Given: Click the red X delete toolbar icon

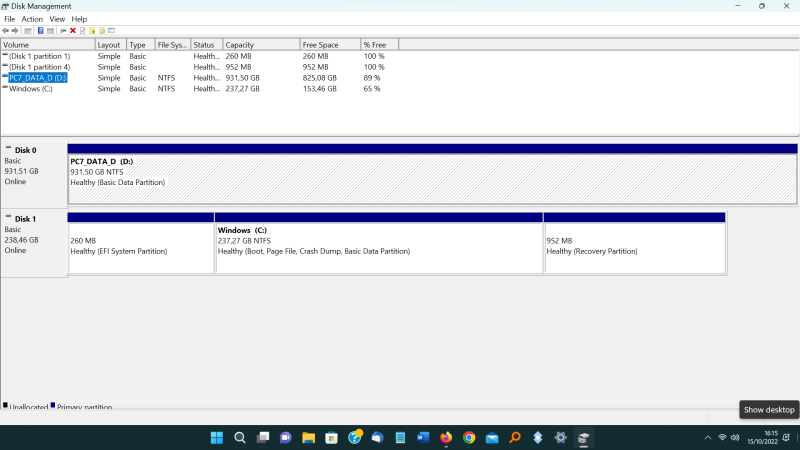Looking at the screenshot, I should pos(73,31).
